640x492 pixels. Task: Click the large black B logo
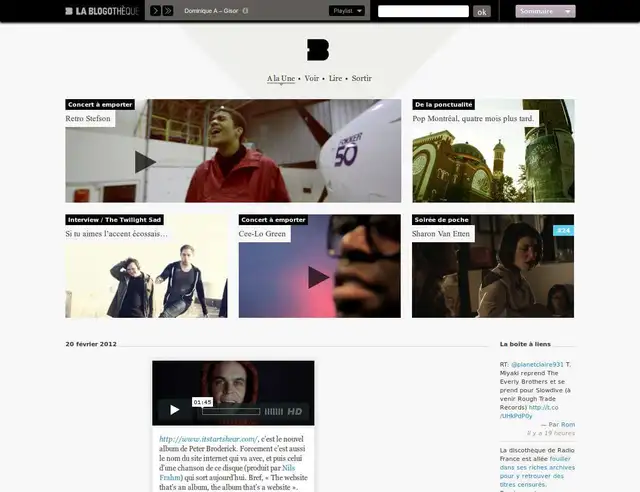click(318, 50)
